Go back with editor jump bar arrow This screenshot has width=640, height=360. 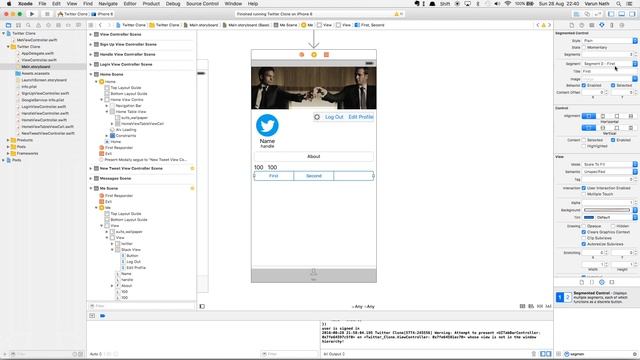100,25
